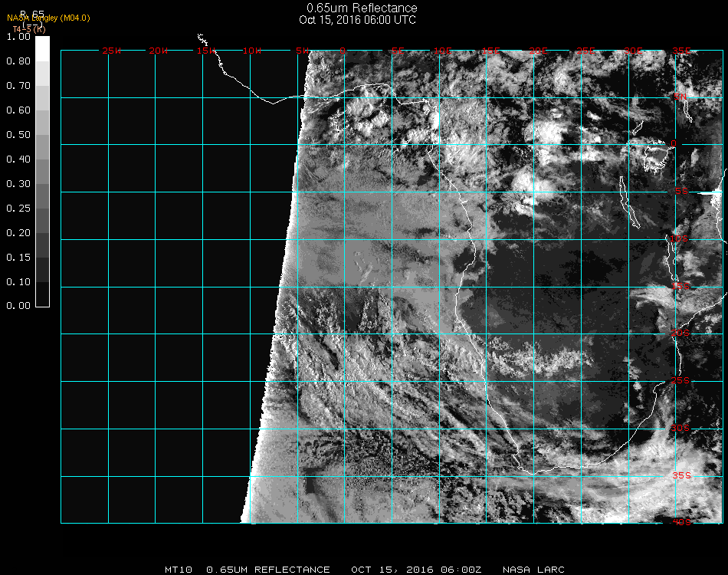Click the '0.30' scale value label
Image resolution: width=728 pixels, height=575 pixels.
click(x=18, y=183)
